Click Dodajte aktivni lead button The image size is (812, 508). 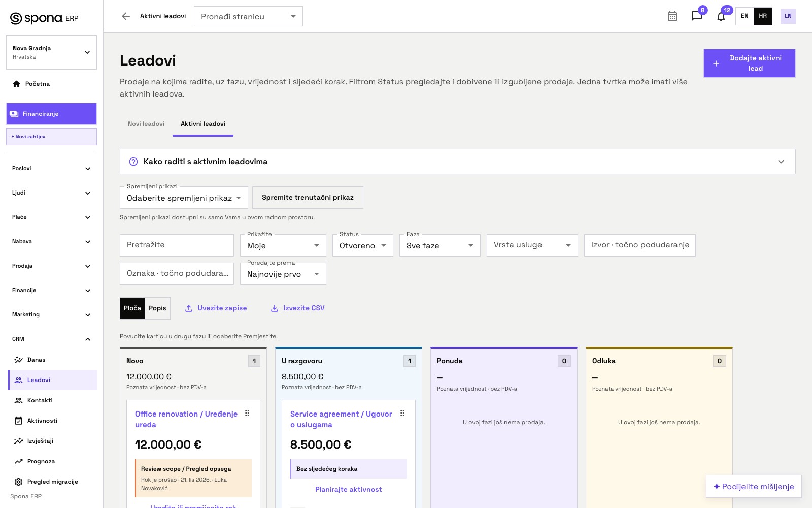(x=749, y=63)
